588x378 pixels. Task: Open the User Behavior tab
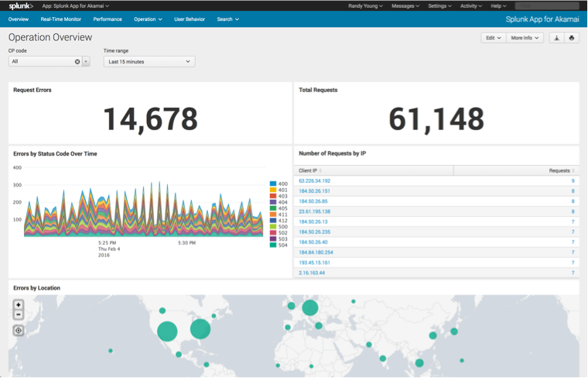(190, 19)
